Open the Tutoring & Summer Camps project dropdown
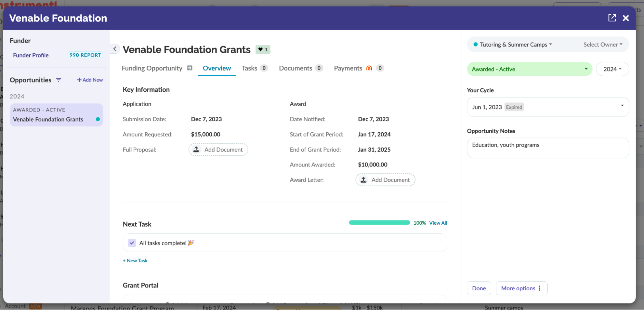This screenshot has height=310, width=644. point(513,44)
